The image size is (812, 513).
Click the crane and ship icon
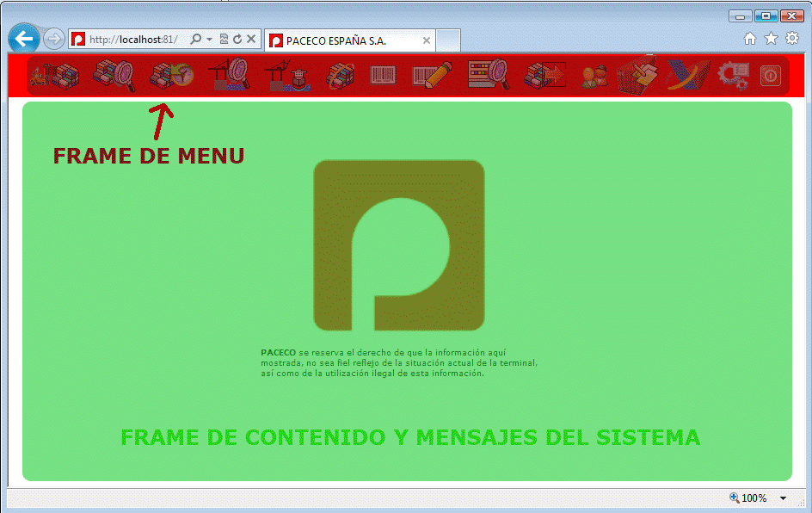click(x=287, y=76)
